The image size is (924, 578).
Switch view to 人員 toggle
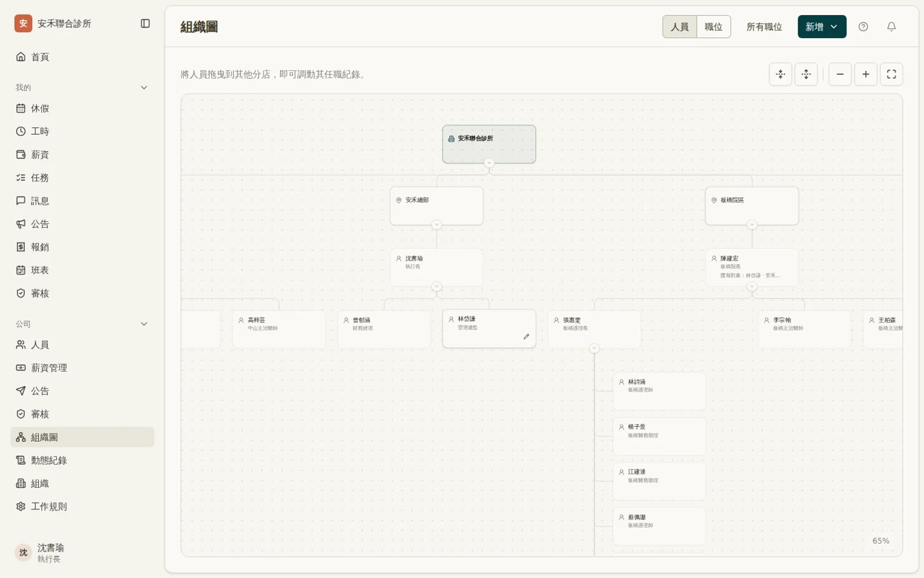(680, 27)
